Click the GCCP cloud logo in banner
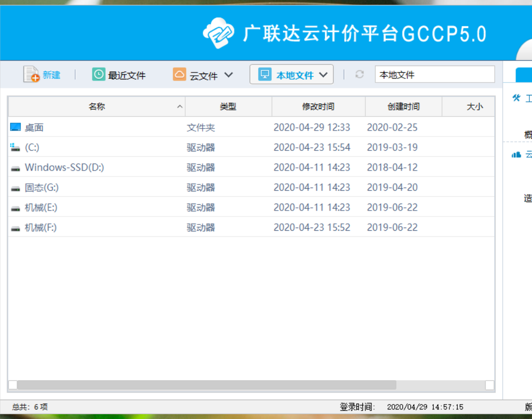The height and width of the screenshot is (419, 532). [x=218, y=33]
